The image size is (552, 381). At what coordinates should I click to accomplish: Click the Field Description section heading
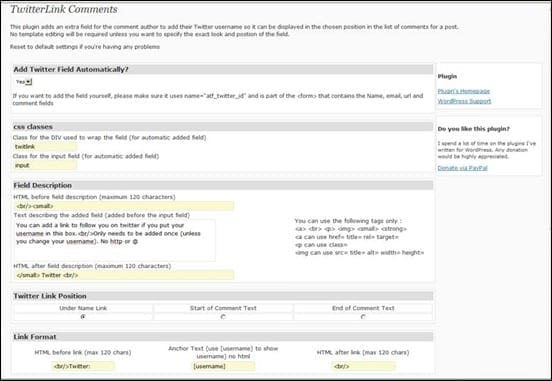(x=42, y=185)
